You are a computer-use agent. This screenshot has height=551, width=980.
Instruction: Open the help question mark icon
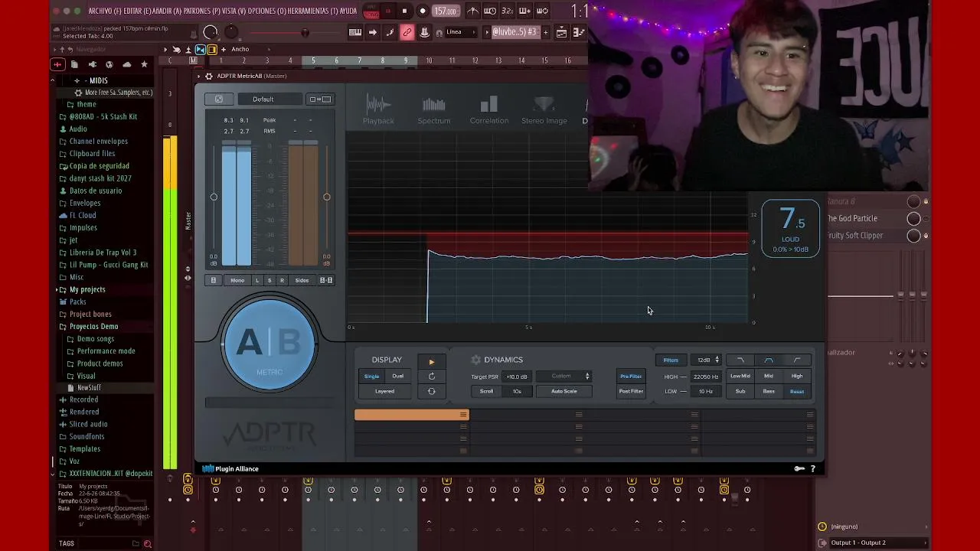coord(813,469)
